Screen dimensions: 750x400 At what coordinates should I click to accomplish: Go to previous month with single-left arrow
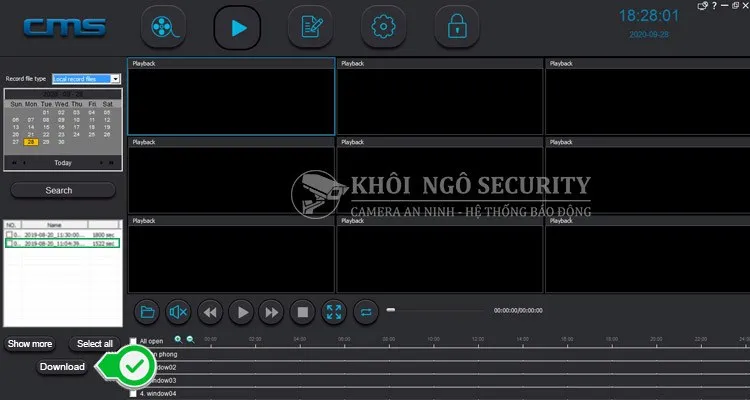pyautogui.click(x=24, y=163)
